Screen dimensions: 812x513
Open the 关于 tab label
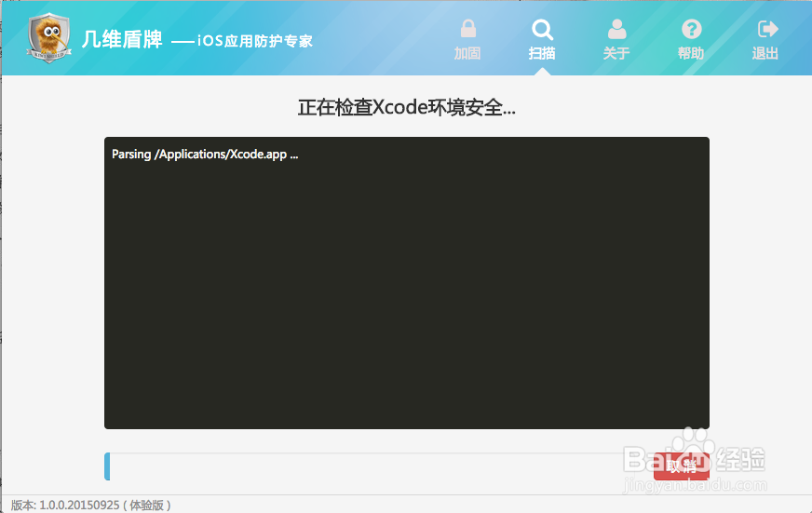pos(616,53)
